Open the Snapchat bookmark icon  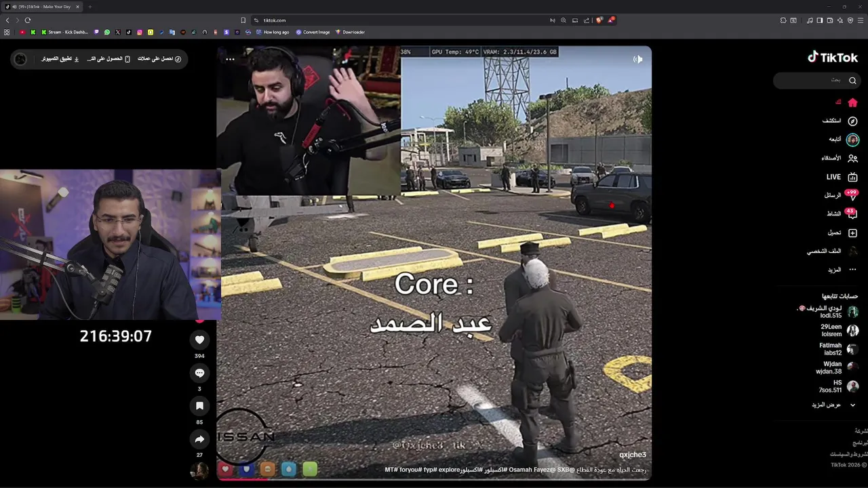pyautogui.click(x=151, y=32)
